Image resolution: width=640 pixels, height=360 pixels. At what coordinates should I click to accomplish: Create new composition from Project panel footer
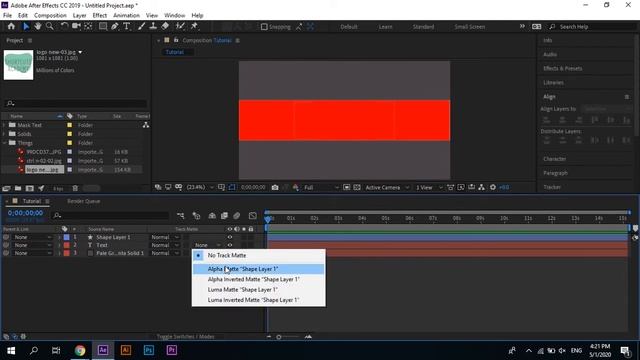pos(29,189)
